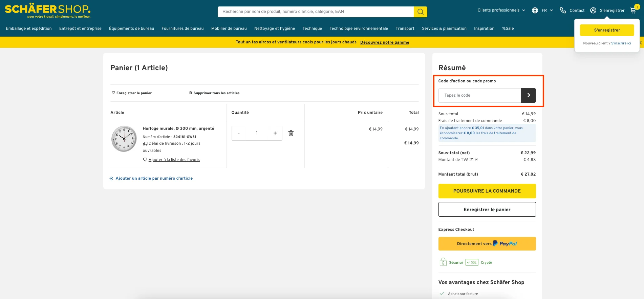Click heart icon for Enregistrer le panier
This screenshot has height=299, width=644.
coord(113,93)
